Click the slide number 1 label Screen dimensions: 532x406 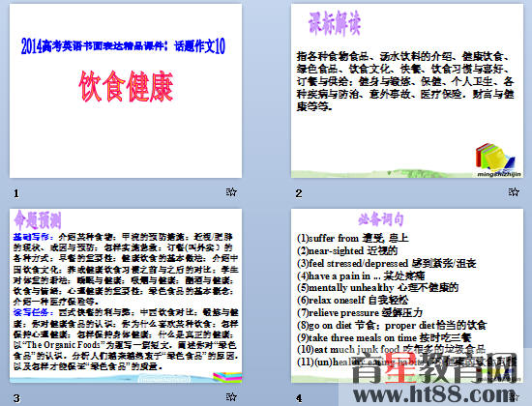15,193
